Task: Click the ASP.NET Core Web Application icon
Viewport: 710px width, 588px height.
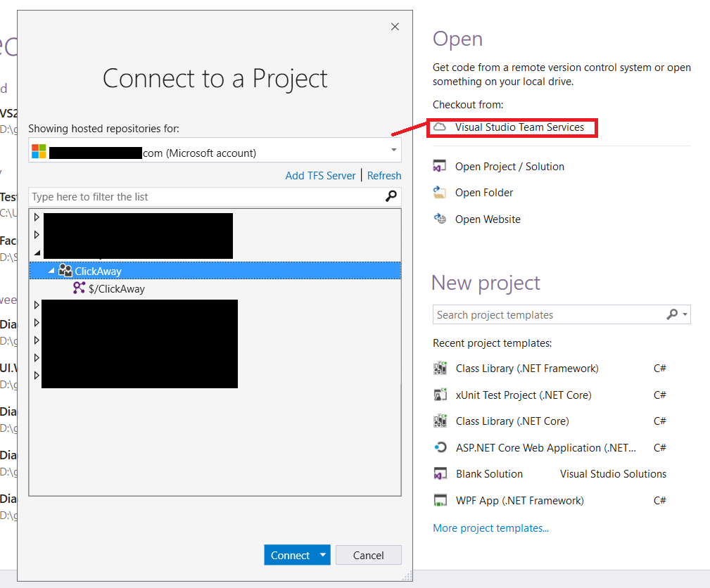Action: 440,447
